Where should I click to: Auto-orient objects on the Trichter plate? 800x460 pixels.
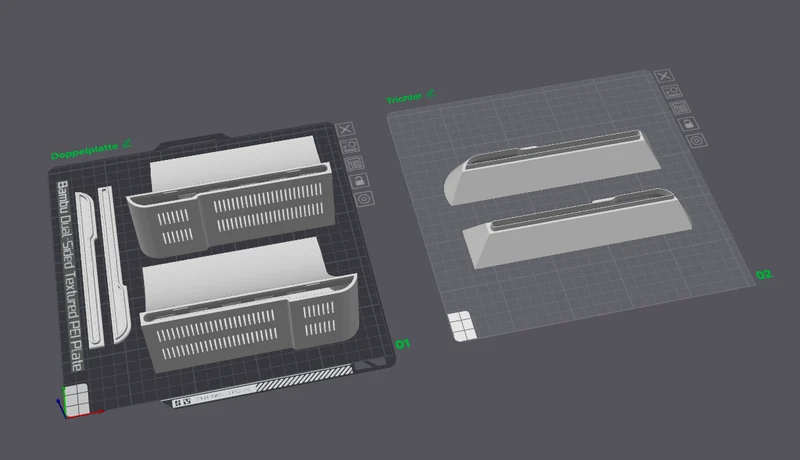point(672,92)
